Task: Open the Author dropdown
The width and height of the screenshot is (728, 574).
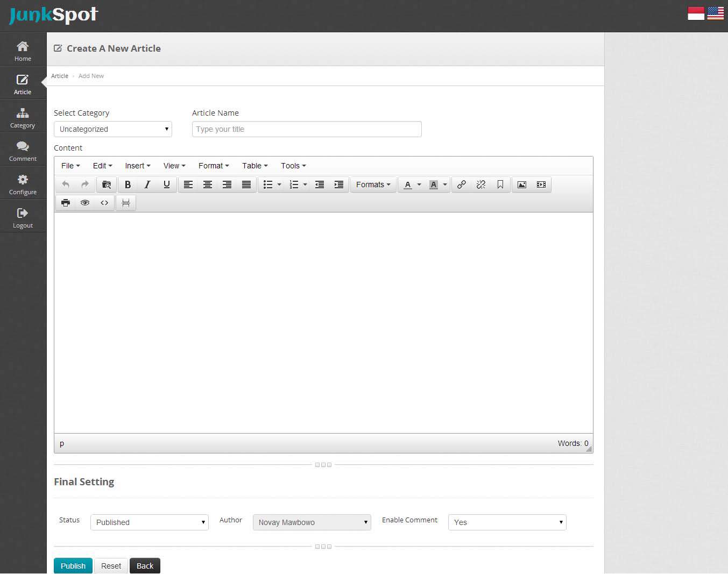Action: tap(312, 522)
